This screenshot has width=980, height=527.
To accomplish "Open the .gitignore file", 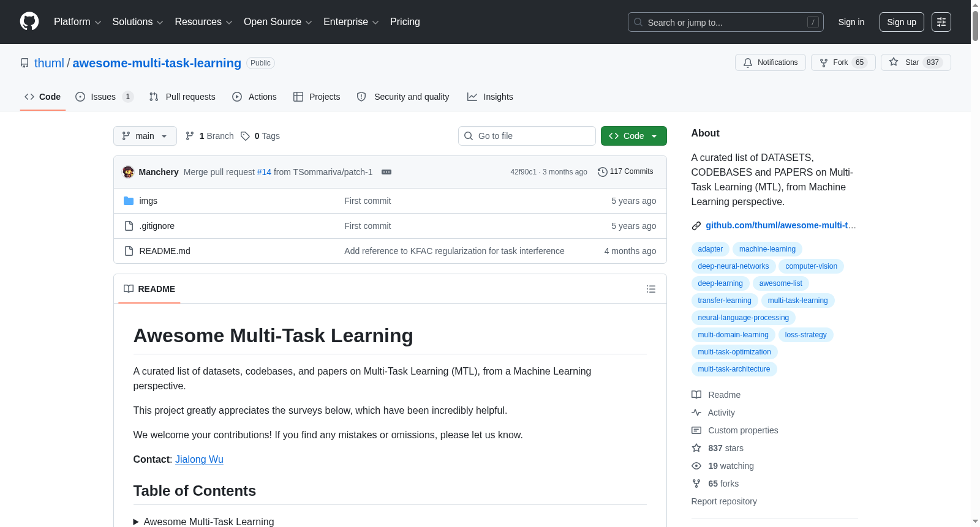I will point(157,226).
